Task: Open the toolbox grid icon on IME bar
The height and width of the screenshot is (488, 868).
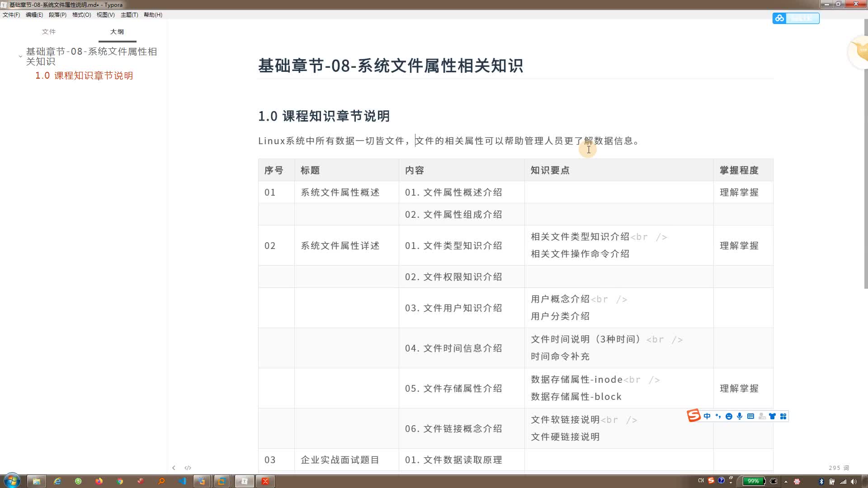Action: 783,416
